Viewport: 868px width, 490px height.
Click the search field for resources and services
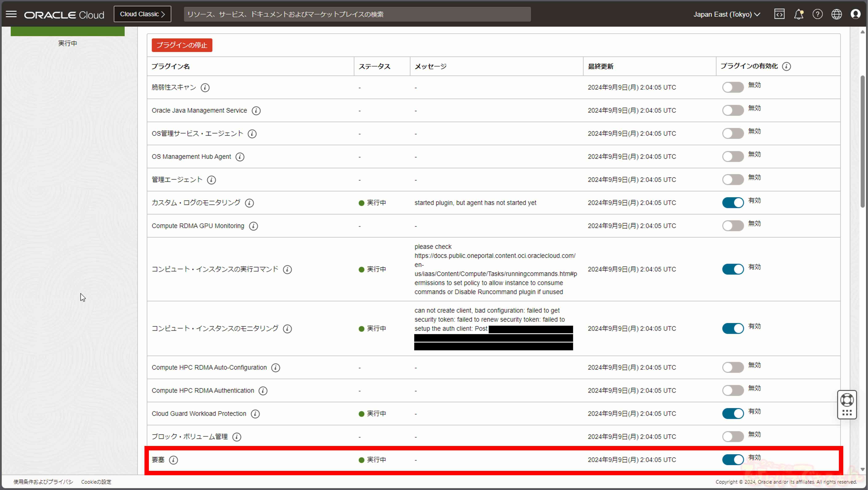pos(357,14)
